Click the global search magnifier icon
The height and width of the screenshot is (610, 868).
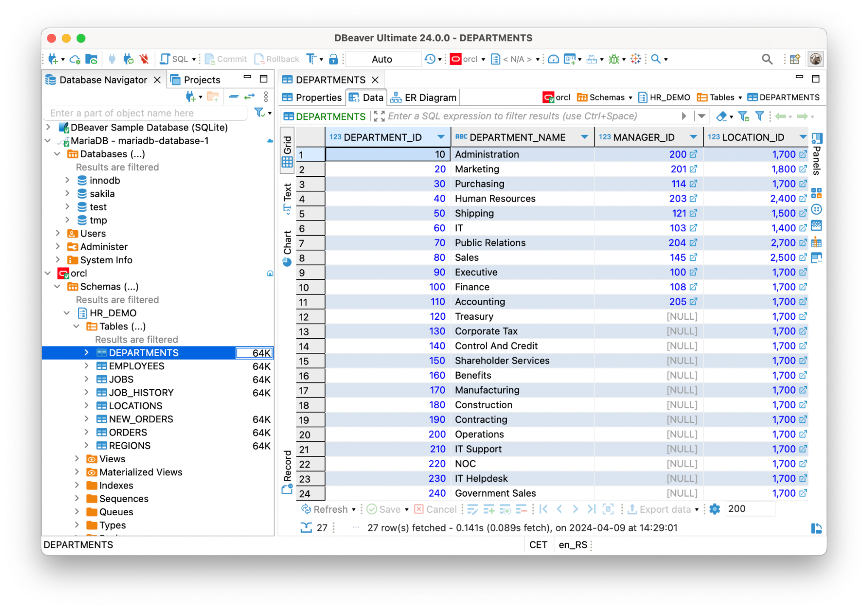[x=767, y=59]
